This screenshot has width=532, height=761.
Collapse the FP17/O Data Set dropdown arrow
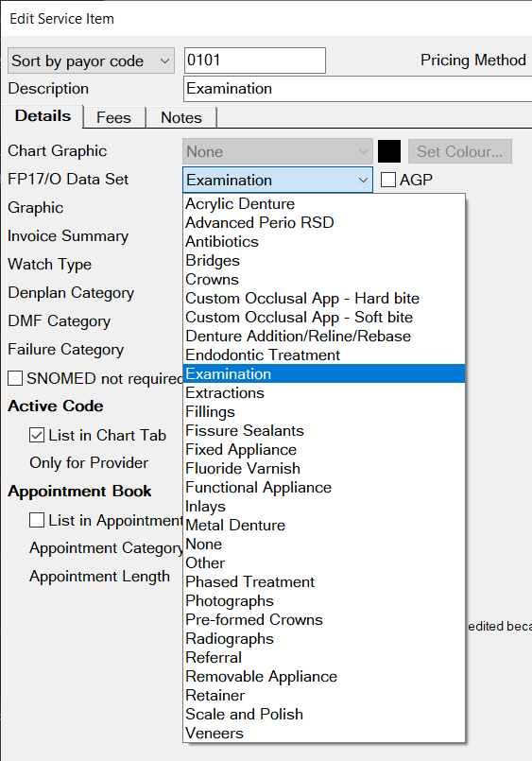click(363, 180)
